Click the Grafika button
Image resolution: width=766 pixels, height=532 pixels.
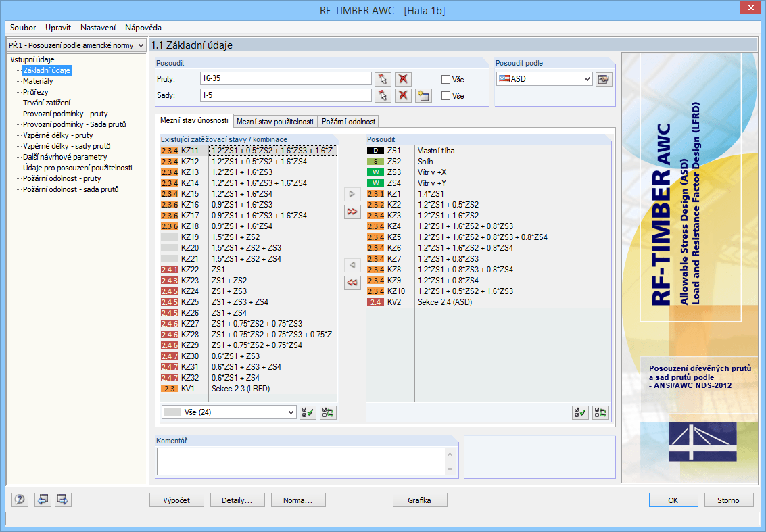tap(420, 500)
